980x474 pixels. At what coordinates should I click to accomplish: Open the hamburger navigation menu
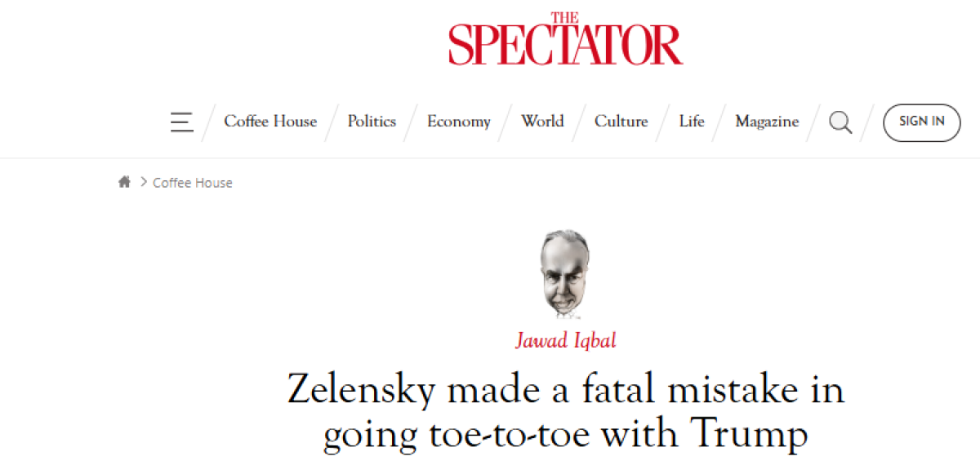click(181, 122)
